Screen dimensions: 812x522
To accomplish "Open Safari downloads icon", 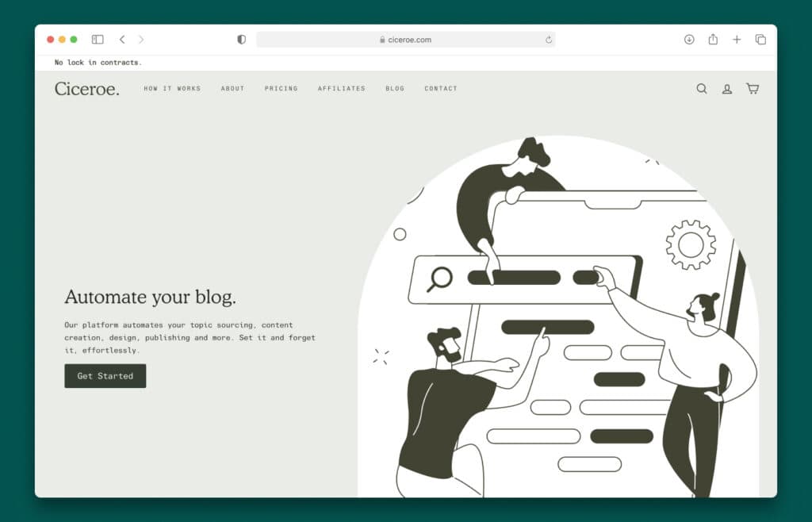I will (x=689, y=39).
